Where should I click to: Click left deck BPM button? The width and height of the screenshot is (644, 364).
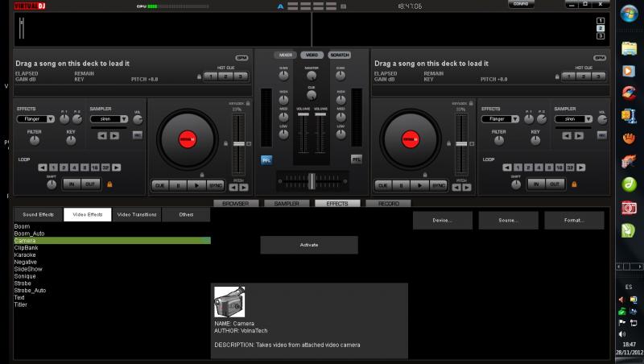(x=242, y=58)
